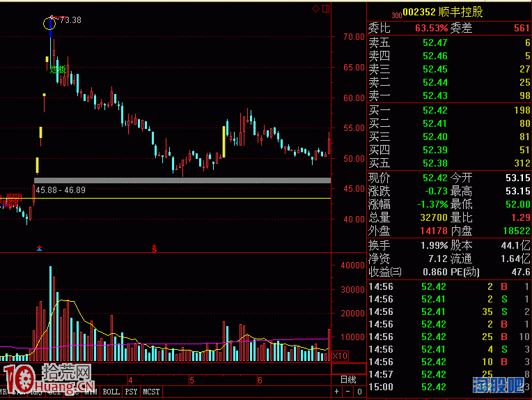Click the 卖一 ask price 52.43
532x400 pixels.
(x=435, y=95)
